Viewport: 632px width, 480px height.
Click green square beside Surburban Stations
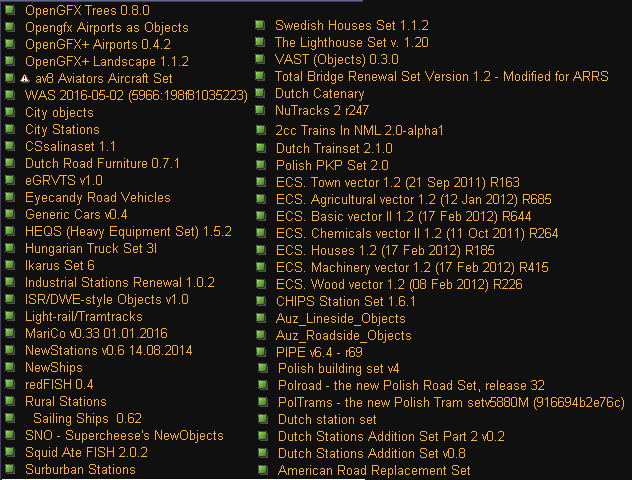(10, 469)
